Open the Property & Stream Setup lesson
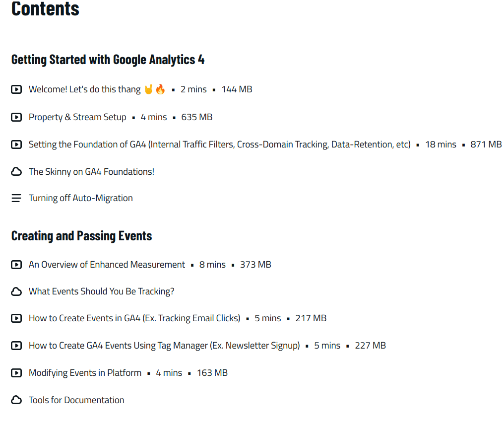504x428 pixels. coord(77,117)
